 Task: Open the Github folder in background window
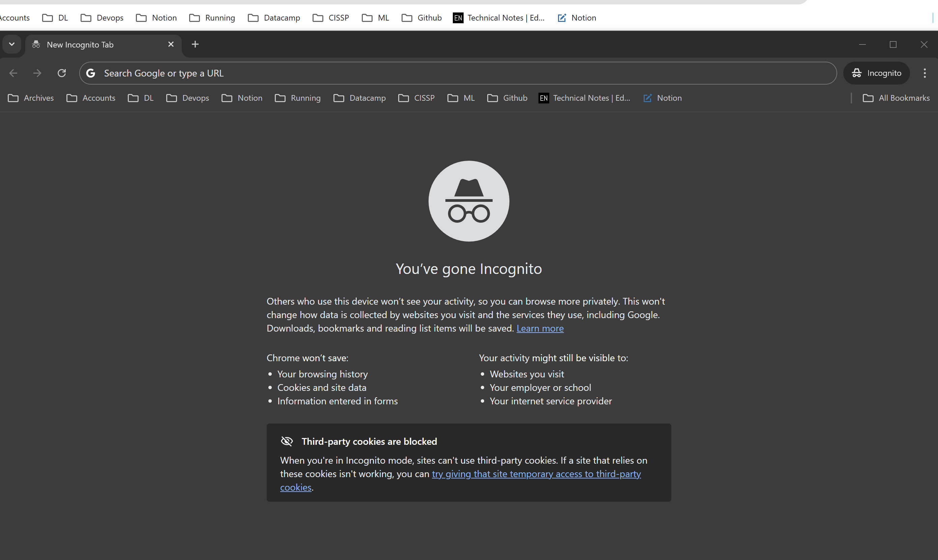pyautogui.click(x=422, y=18)
